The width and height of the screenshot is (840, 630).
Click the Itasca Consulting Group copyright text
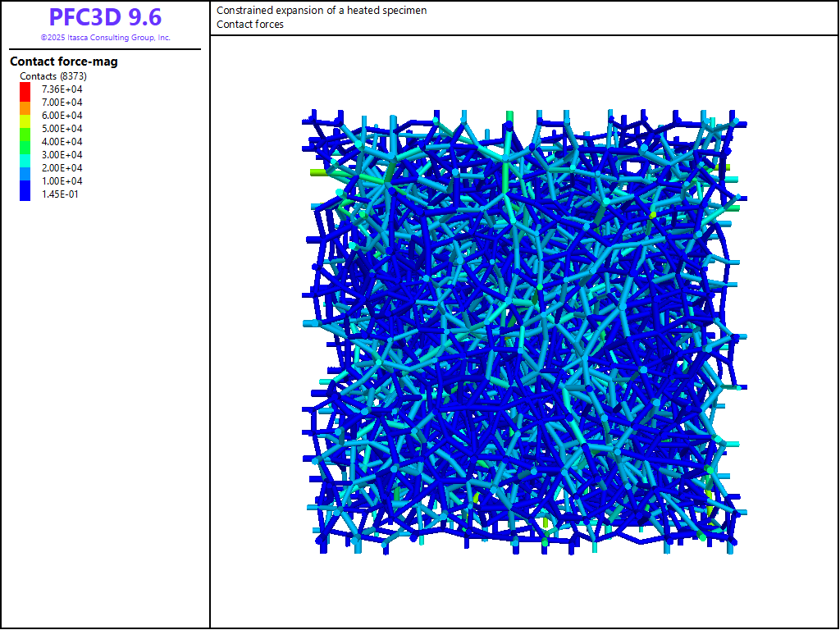point(105,38)
